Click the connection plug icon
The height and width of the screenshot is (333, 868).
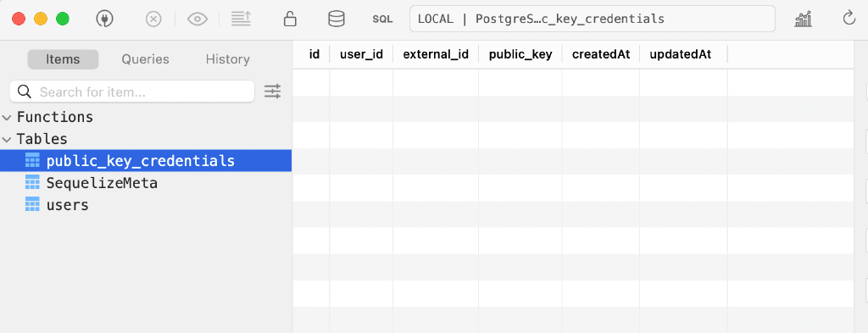coord(104,19)
